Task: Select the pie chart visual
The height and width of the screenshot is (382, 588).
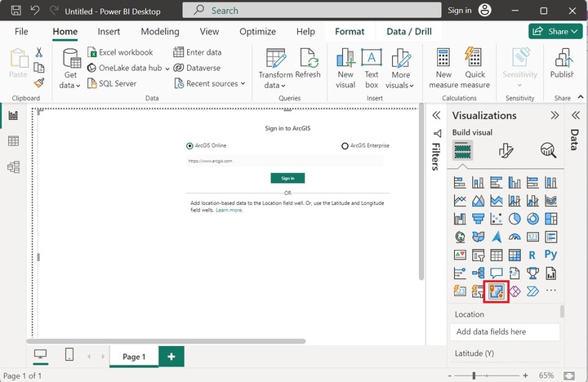Action: (x=514, y=219)
